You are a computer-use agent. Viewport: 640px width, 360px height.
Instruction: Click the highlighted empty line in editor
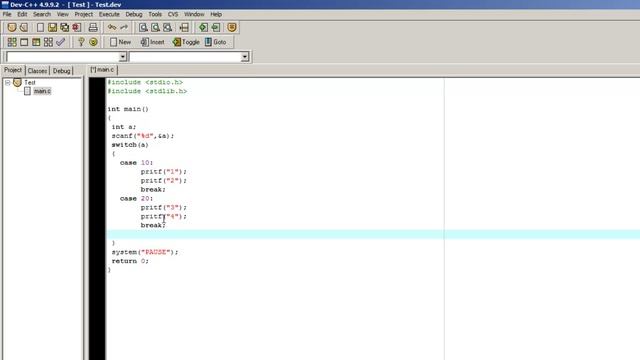coord(373,234)
